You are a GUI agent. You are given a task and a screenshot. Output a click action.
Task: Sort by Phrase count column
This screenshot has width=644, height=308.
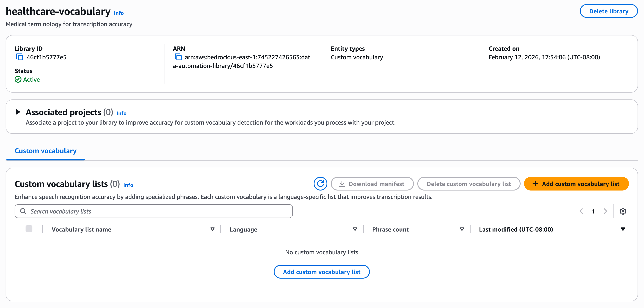(462, 229)
